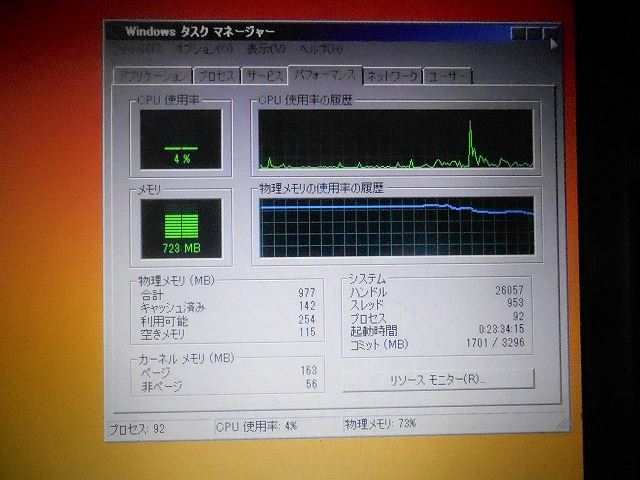
Task: Open リソース モニター(R)... button
Action: (x=438, y=380)
